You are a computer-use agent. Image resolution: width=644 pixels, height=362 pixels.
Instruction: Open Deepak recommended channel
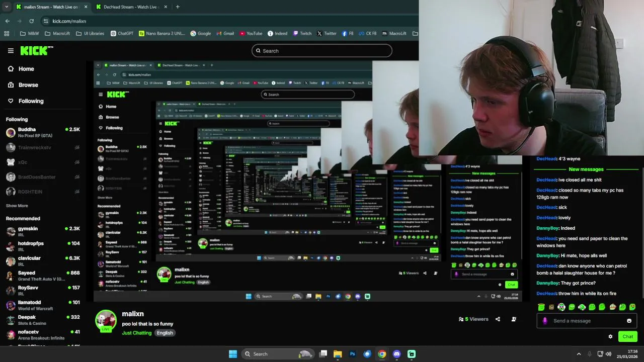click(43, 320)
